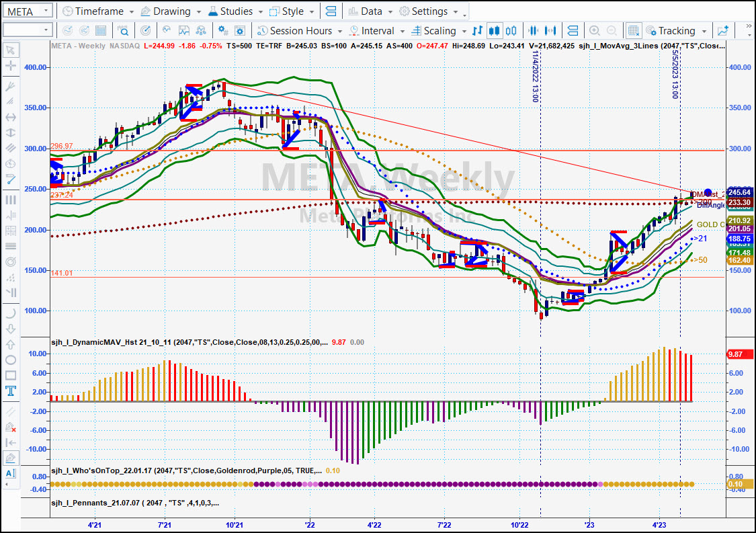The height and width of the screenshot is (533, 756).
Task: Click the sjh_I_Pennants study label
Action: tap(135, 503)
